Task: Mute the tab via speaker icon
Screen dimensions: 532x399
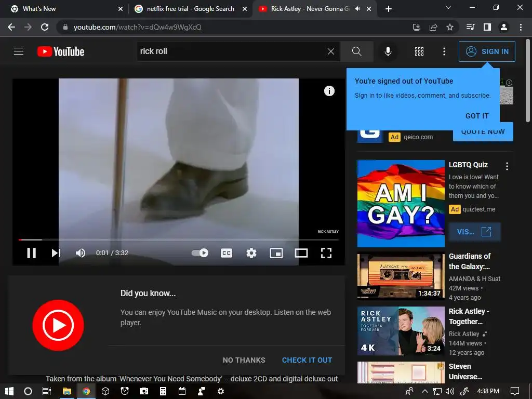Action: (357, 9)
